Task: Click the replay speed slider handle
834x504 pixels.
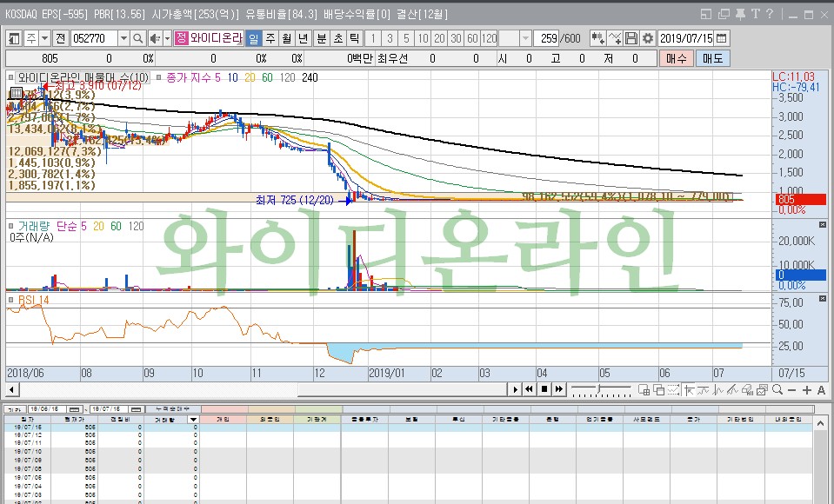Action: point(599,388)
